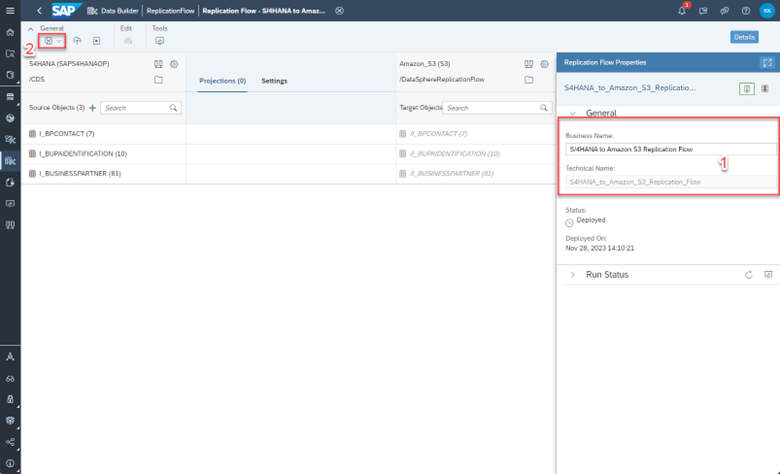Image resolution: width=780 pixels, height=474 pixels.
Task: Click the Run replication flow icon
Action: pos(97,41)
